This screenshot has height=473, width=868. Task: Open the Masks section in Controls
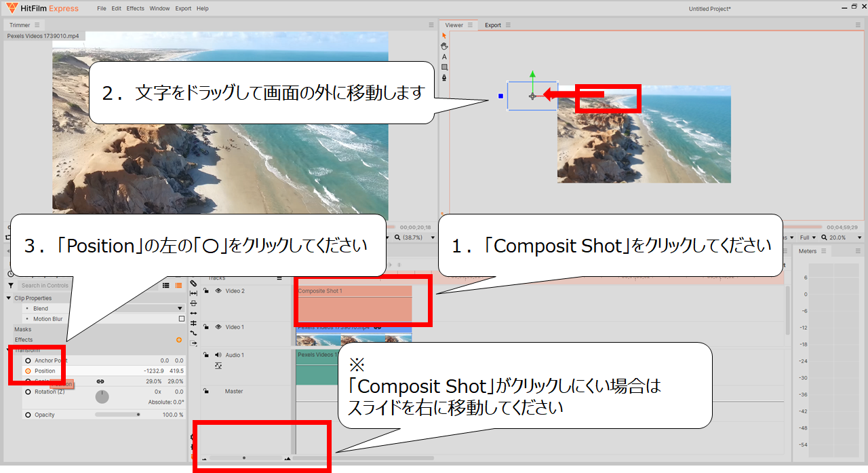click(x=23, y=329)
